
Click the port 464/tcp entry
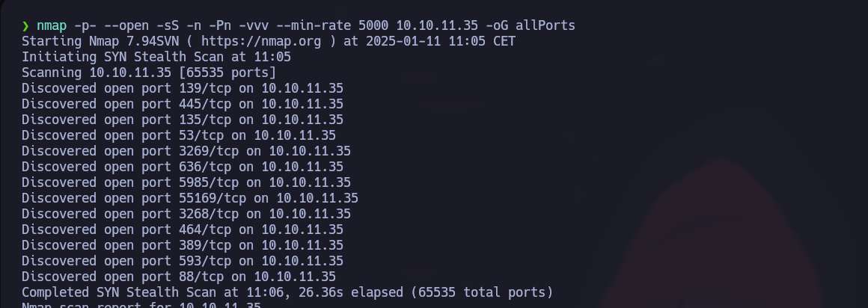182,230
